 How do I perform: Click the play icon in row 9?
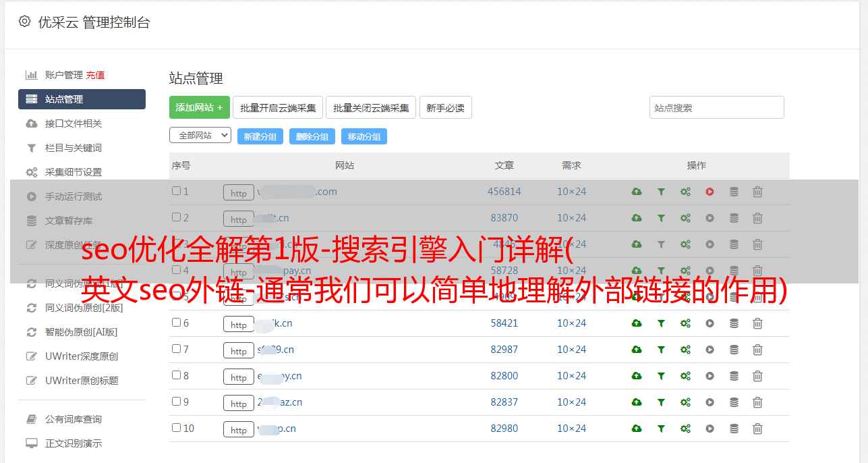tap(710, 402)
